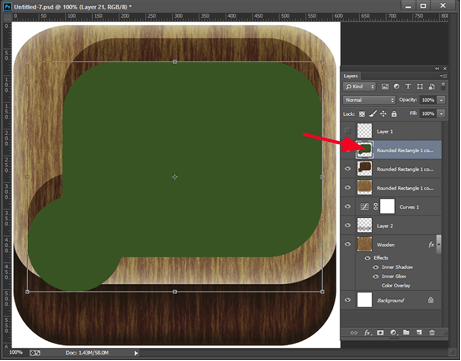Toggle visibility of all Effects on Wooden

click(367, 258)
